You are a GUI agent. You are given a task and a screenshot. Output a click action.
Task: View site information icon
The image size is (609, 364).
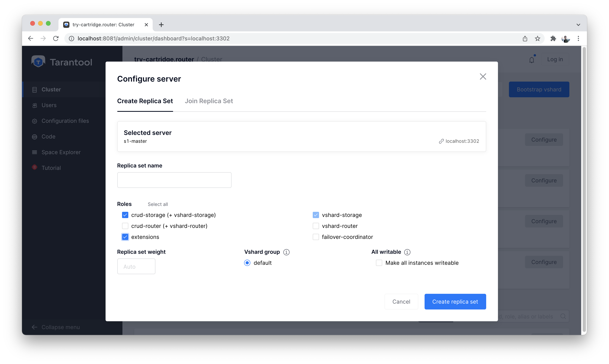click(x=71, y=38)
